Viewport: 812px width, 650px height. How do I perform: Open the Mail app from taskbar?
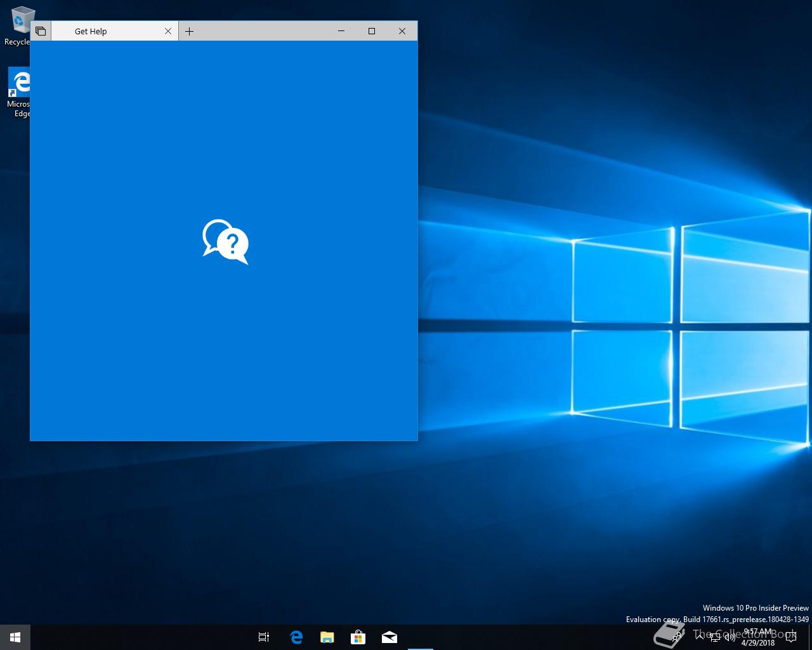[390, 637]
